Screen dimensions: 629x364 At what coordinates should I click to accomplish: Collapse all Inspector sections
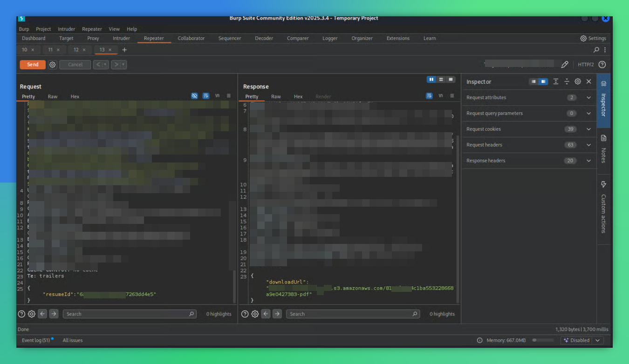pyautogui.click(x=567, y=81)
